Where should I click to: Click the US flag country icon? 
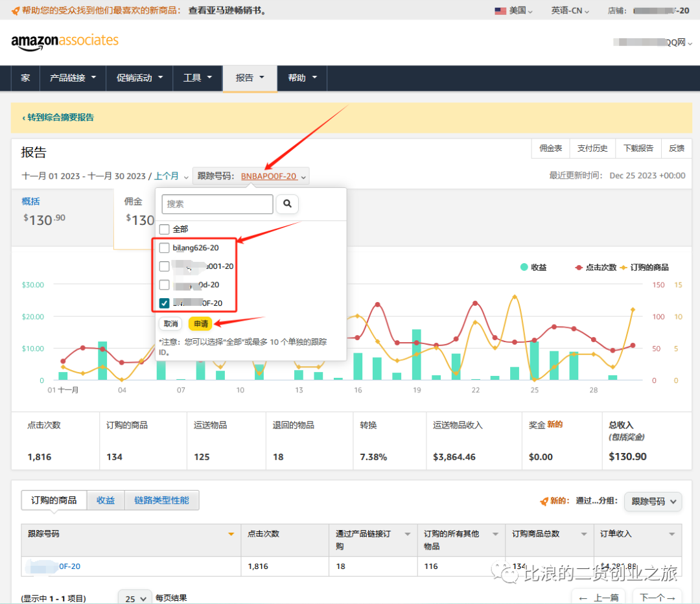tap(500, 11)
